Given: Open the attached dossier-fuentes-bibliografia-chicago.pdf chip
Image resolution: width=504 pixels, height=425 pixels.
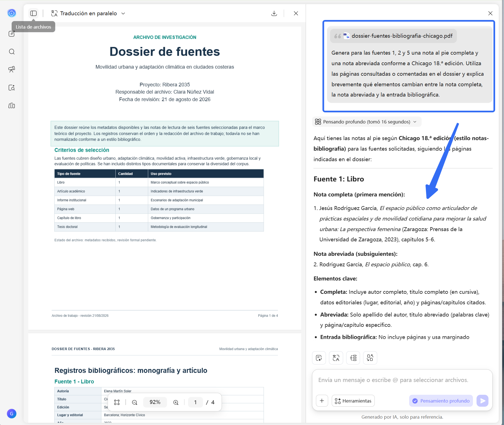Looking at the screenshot, I should pos(393,36).
